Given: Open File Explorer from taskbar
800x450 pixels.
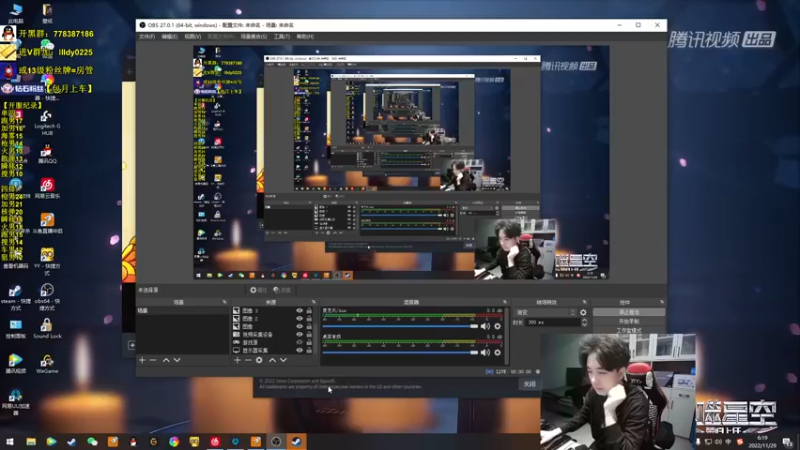Looking at the screenshot, I should click(x=31, y=441).
